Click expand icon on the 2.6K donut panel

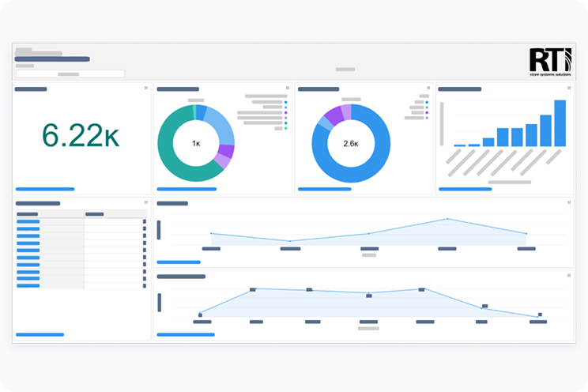428,88
